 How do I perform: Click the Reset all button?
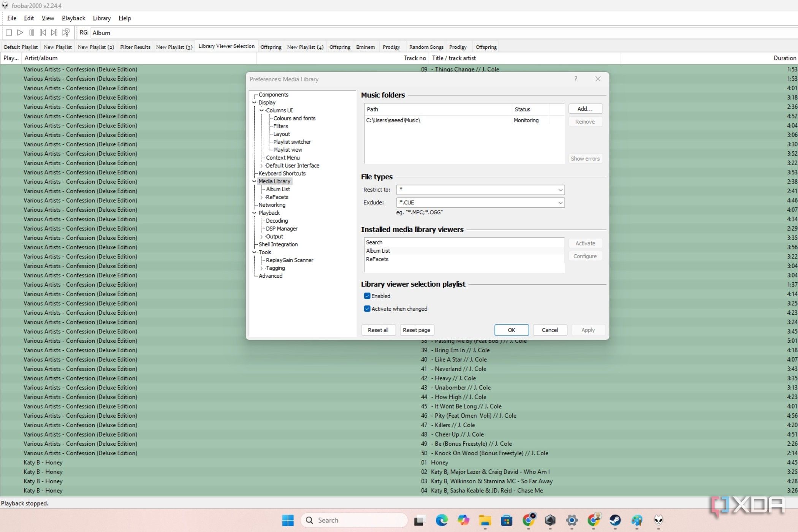click(378, 330)
